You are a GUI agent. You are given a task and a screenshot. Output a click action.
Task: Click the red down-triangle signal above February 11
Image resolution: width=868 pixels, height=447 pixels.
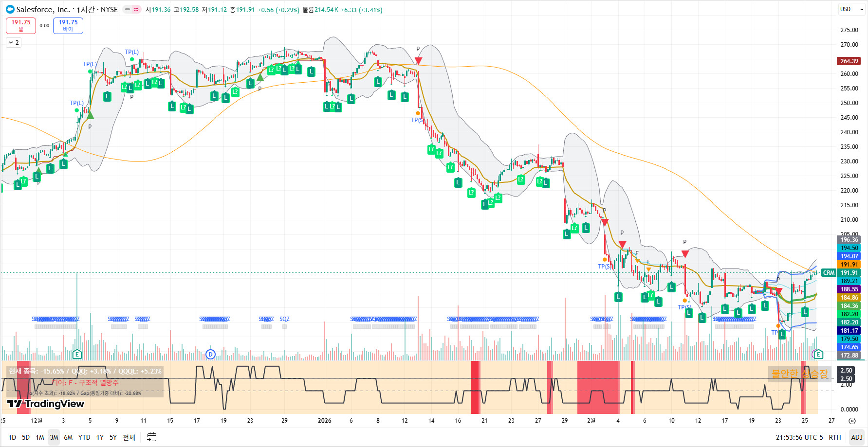[x=685, y=254]
